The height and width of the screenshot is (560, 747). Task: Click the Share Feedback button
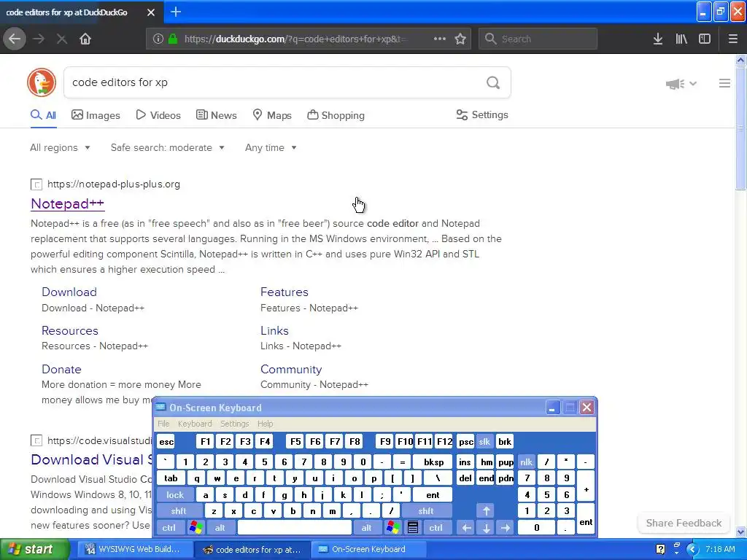684,523
